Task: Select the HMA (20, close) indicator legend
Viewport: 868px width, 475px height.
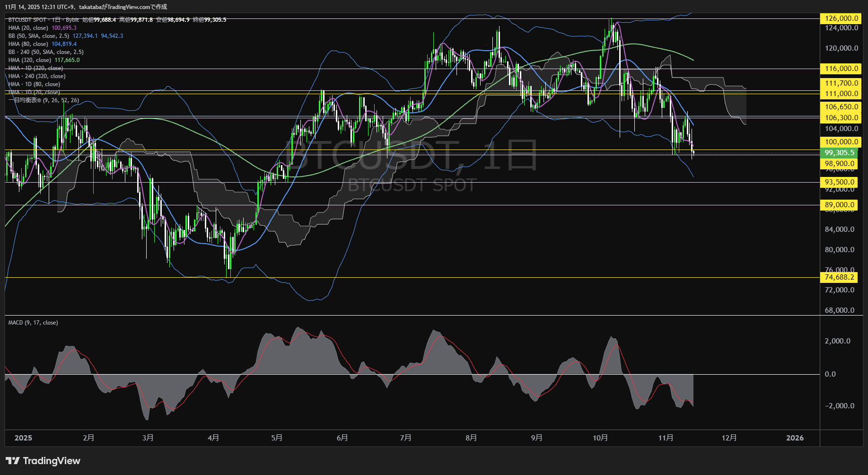Action: coord(28,28)
